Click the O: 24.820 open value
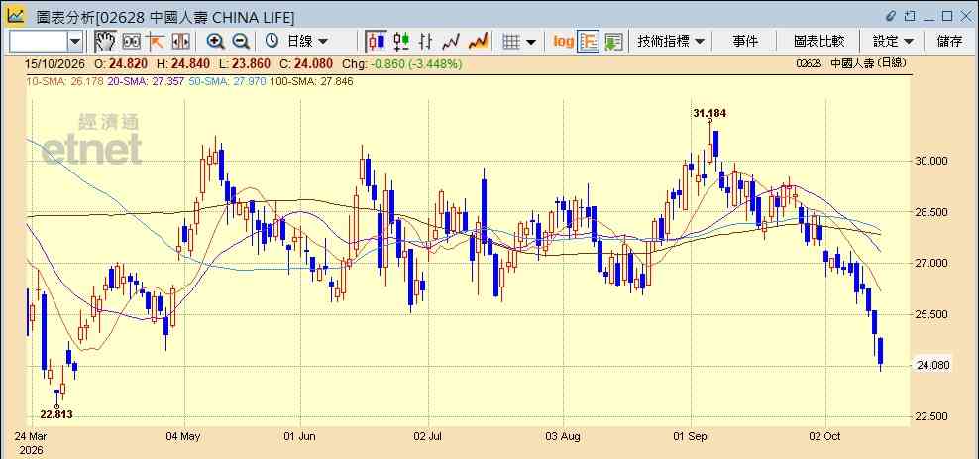 [123, 63]
